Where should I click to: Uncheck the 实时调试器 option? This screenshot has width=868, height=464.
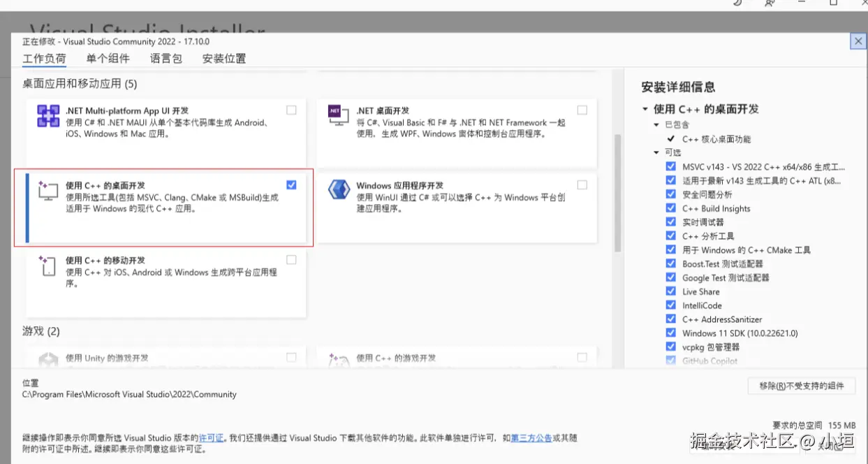click(671, 222)
